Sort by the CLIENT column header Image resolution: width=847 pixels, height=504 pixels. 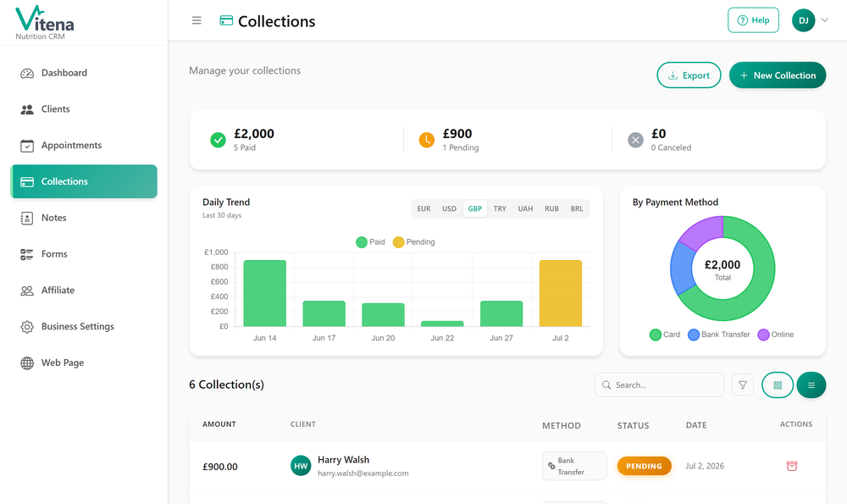(303, 424)
